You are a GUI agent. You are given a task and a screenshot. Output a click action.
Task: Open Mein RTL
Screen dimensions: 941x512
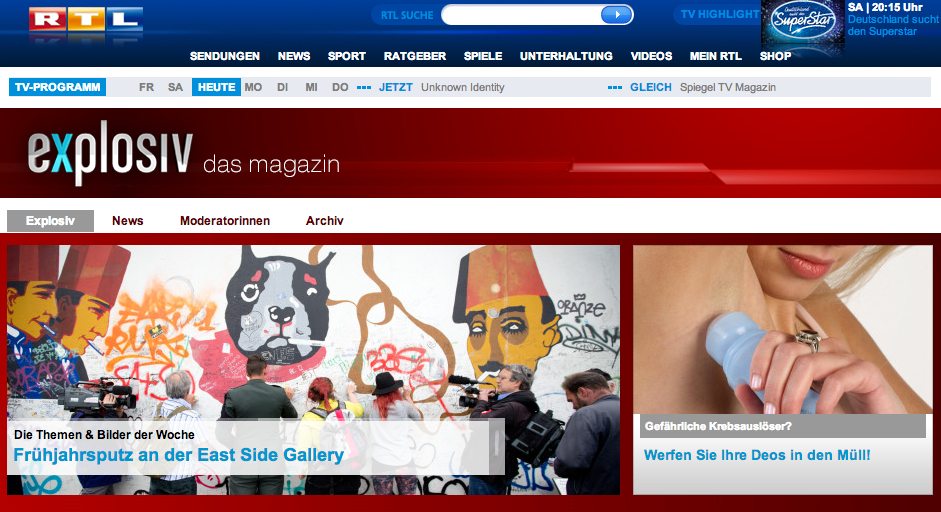pyautogui.click(x=715, y=56)
